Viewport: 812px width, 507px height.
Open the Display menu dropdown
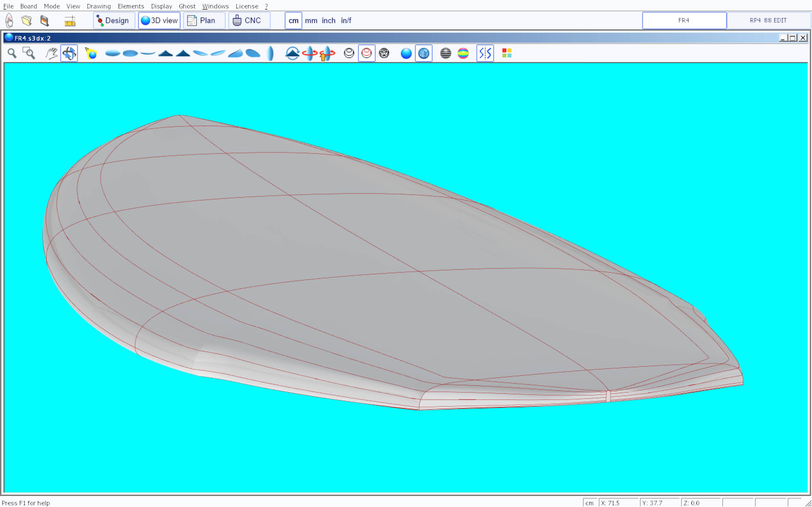tap(161, 6)
